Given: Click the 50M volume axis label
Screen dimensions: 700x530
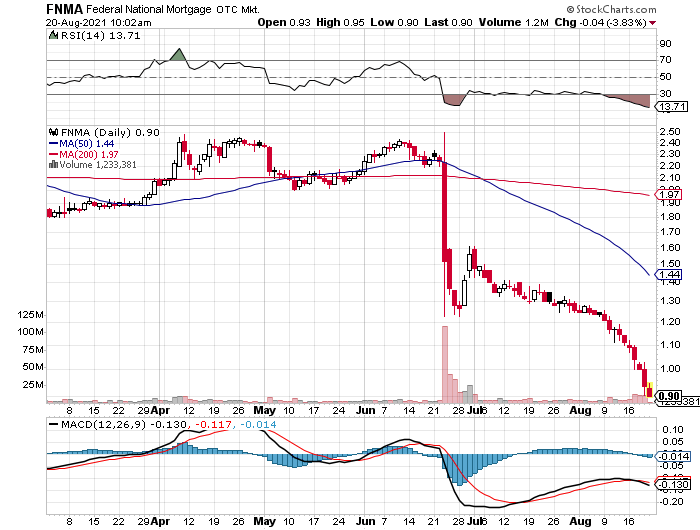Looking at the screenshot, I should tap(33, 367).
